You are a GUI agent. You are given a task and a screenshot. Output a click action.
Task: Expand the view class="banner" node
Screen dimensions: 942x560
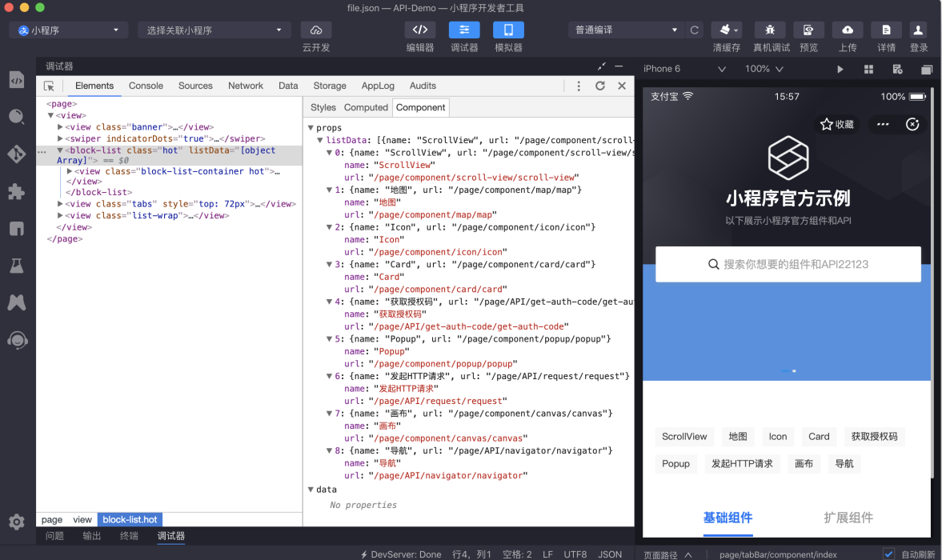(60, 127)
